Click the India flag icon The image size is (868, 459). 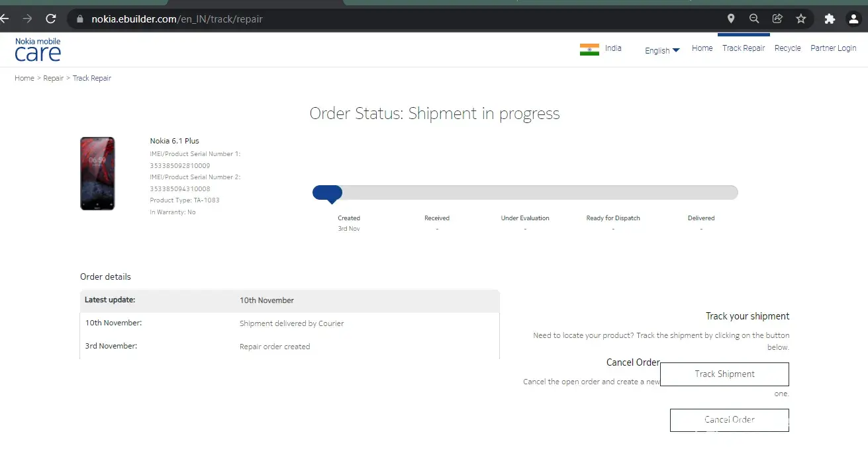tap(589, 50)
